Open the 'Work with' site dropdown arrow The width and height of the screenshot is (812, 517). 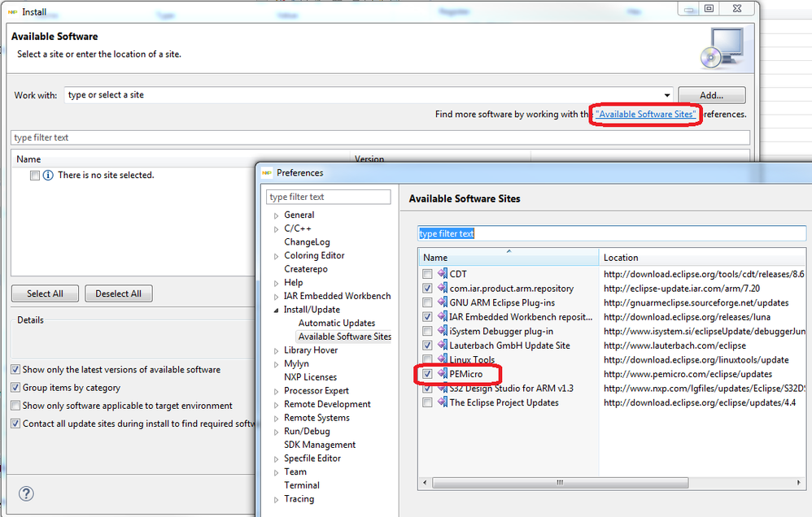[x=667, y=95]
